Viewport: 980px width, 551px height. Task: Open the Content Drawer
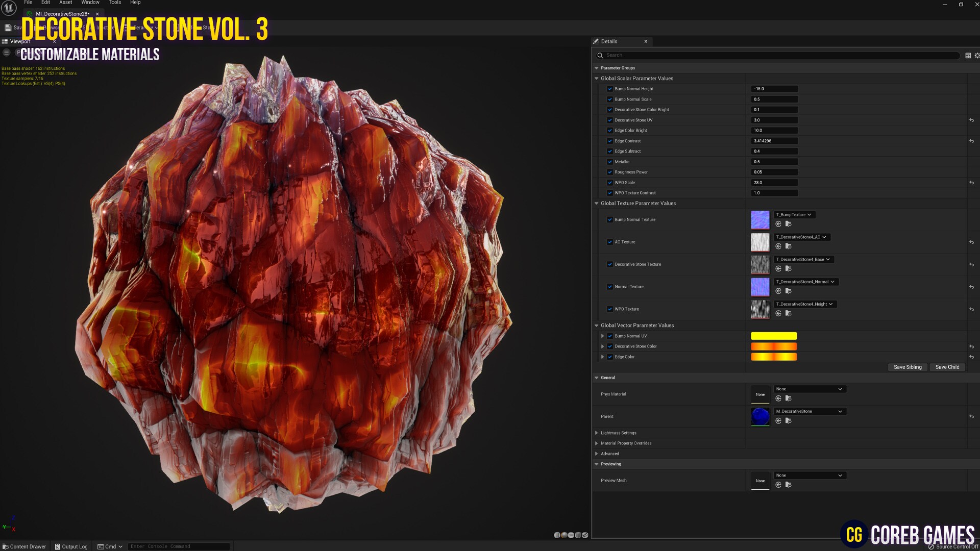click(24, 546)
